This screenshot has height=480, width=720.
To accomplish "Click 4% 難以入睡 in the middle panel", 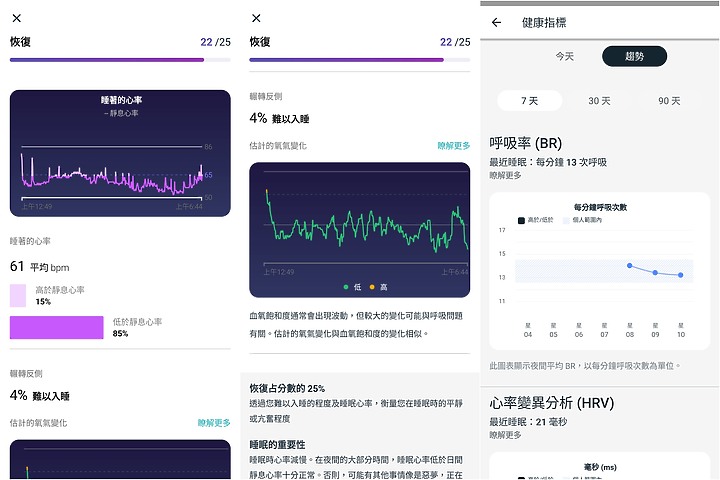I will (x=279, y=119).
